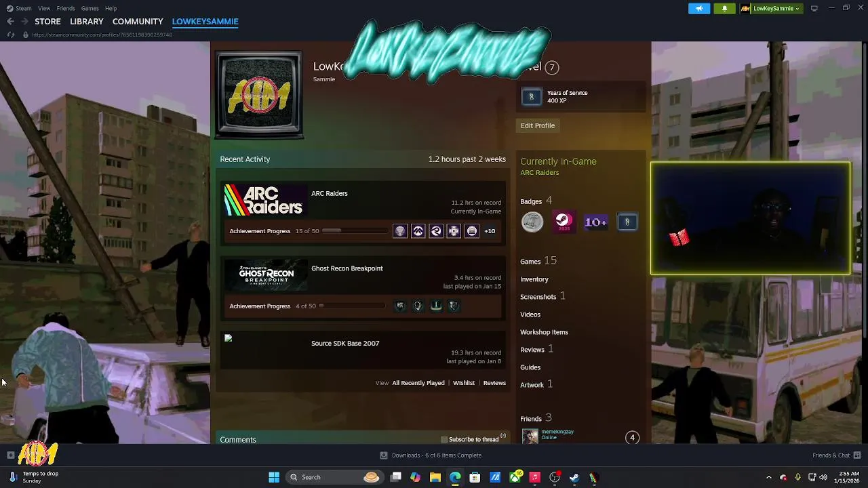The height and width of the screenshot is (488, 868).
Task: Click first ARC Raiders achievement icon
Action: pyautogui.click(x=400, y=231)
